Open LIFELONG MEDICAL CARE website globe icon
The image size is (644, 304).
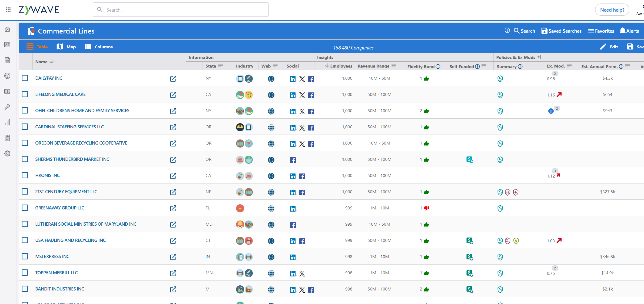coord(271,95)
